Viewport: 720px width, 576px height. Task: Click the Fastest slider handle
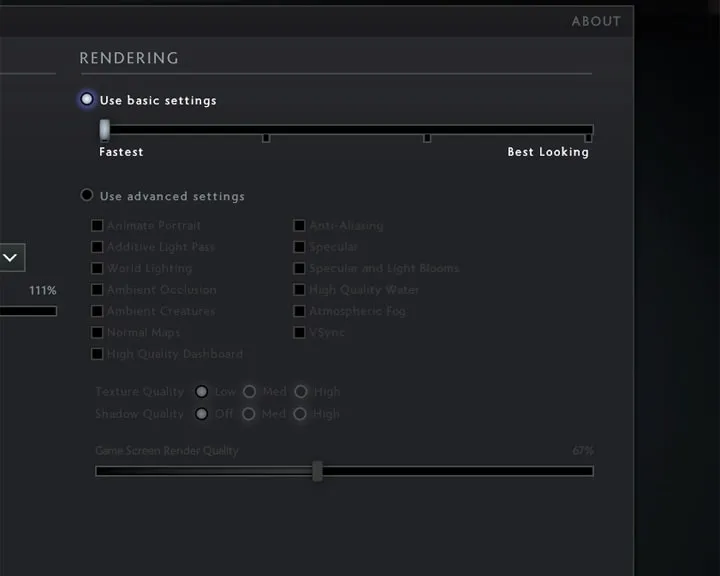(105, 130)
